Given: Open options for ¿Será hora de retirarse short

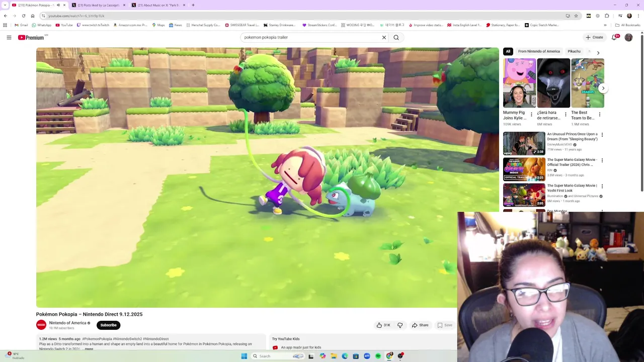Looking at the screenshot, I should point(566,115).
